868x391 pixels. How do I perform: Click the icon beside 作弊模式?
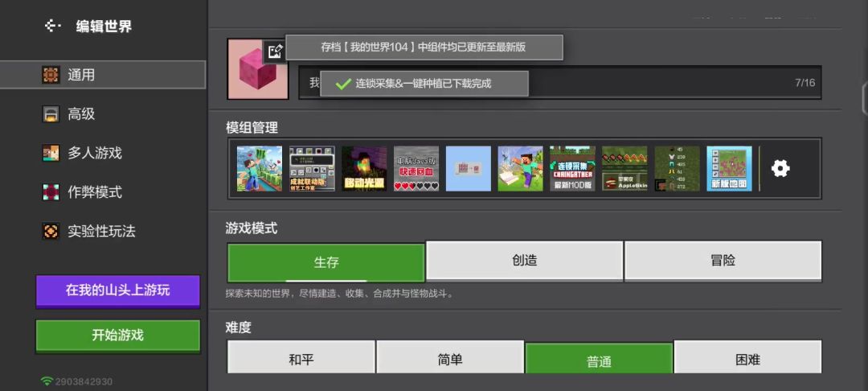pyautogui.click(x=51, y=192)
